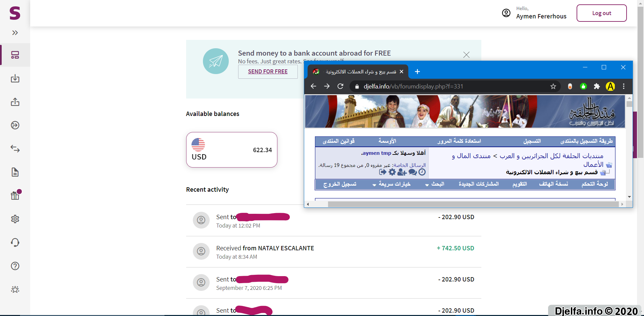The height and width of the screenshot is (316, 644).
Task: Click the Djelfa forum header banner
Action: click(465, 111)
